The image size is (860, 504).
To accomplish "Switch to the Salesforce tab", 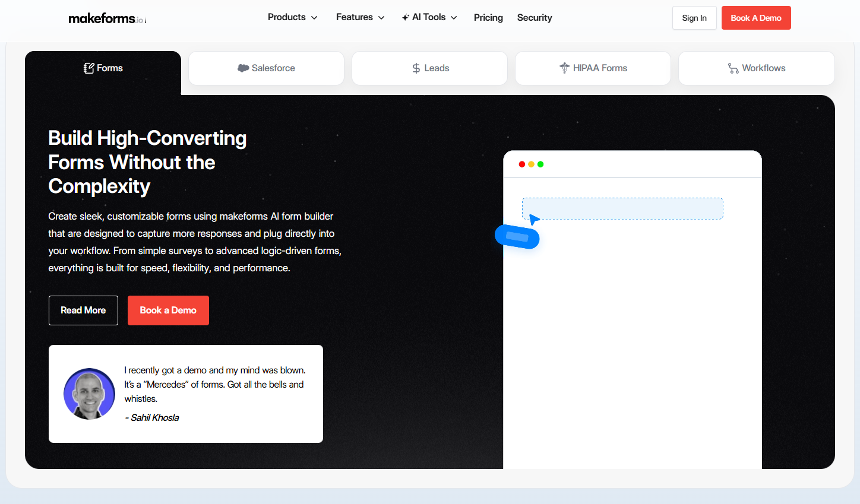I will point(266,68).
